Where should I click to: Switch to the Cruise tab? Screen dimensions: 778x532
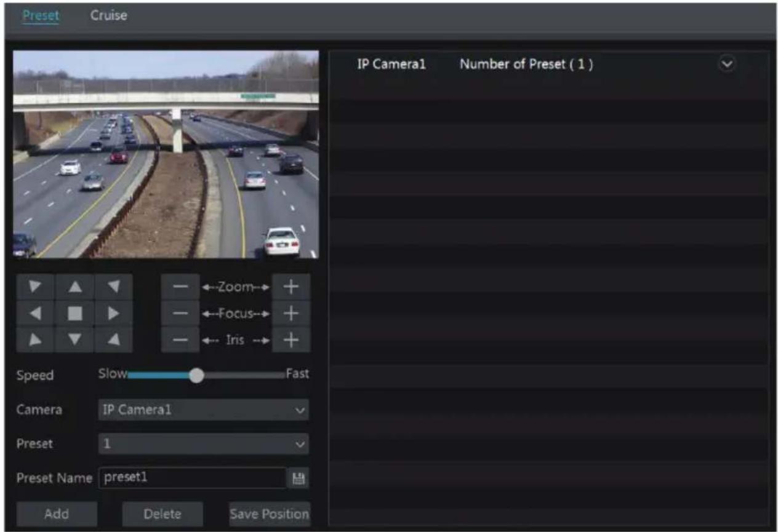(109, 15)
